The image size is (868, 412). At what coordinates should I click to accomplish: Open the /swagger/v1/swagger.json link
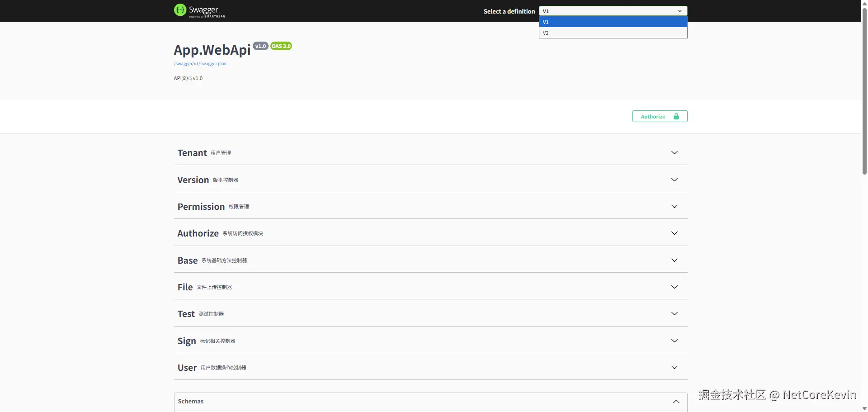pos(200,64)
